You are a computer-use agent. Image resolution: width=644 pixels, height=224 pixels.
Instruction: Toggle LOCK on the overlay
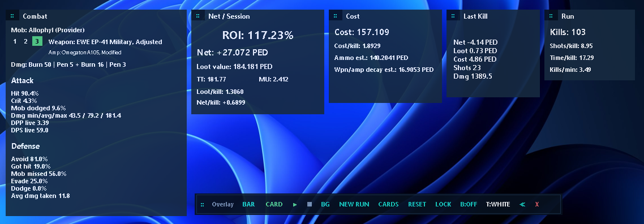(443, 204)
